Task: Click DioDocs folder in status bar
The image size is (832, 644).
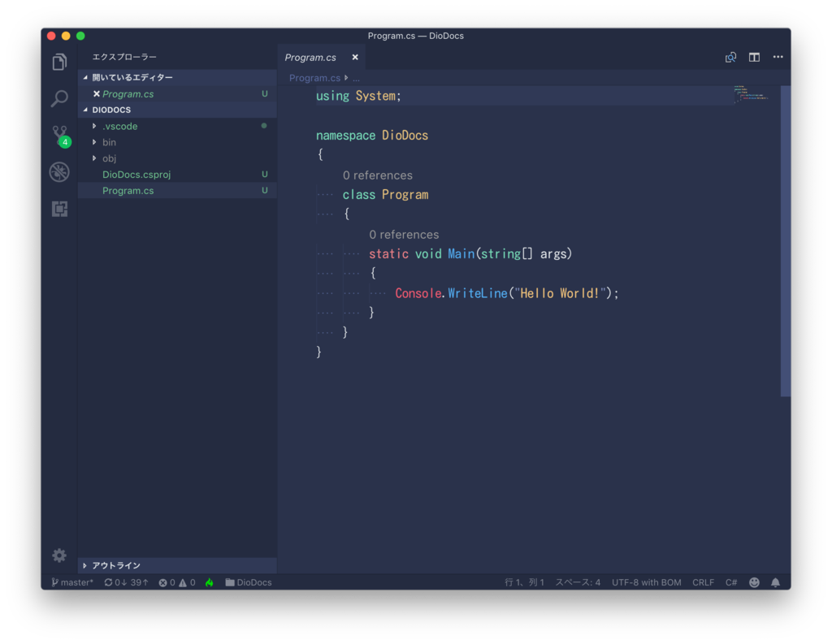Action: point(249,582)
